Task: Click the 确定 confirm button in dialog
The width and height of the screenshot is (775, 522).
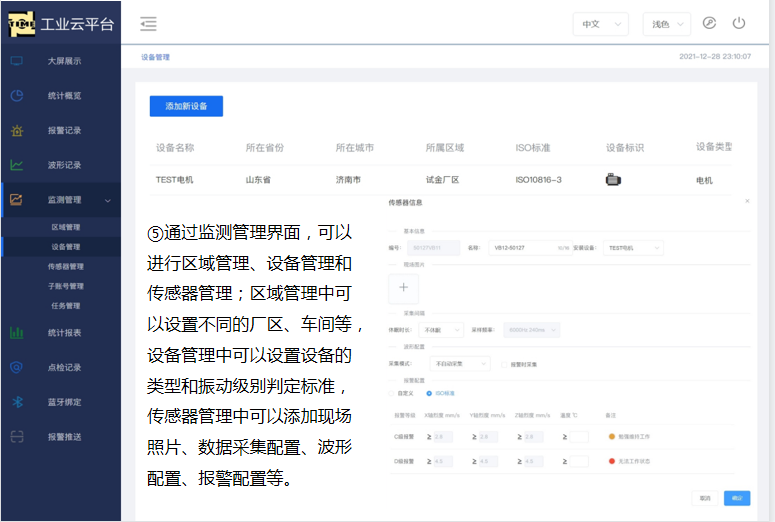Action: (x=737, y=497)
